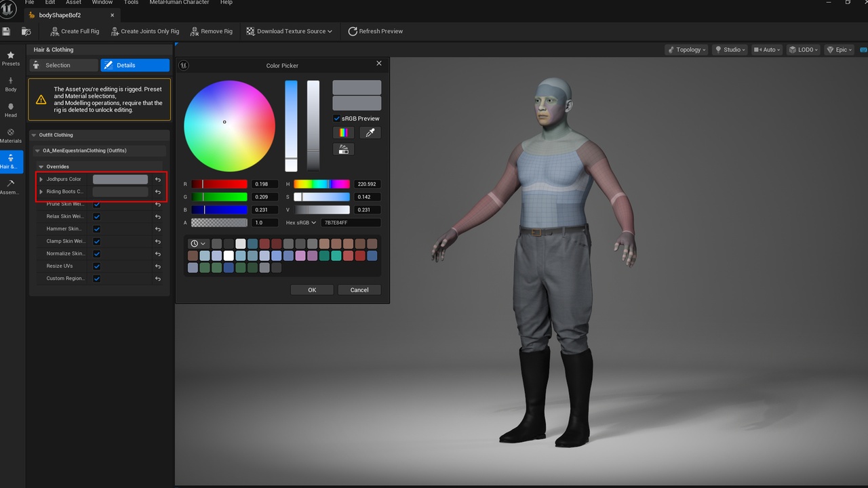This screenshot has height=488, width=868.
Task: Click Cancel in Color Picker
Action: tap(359, 289)
